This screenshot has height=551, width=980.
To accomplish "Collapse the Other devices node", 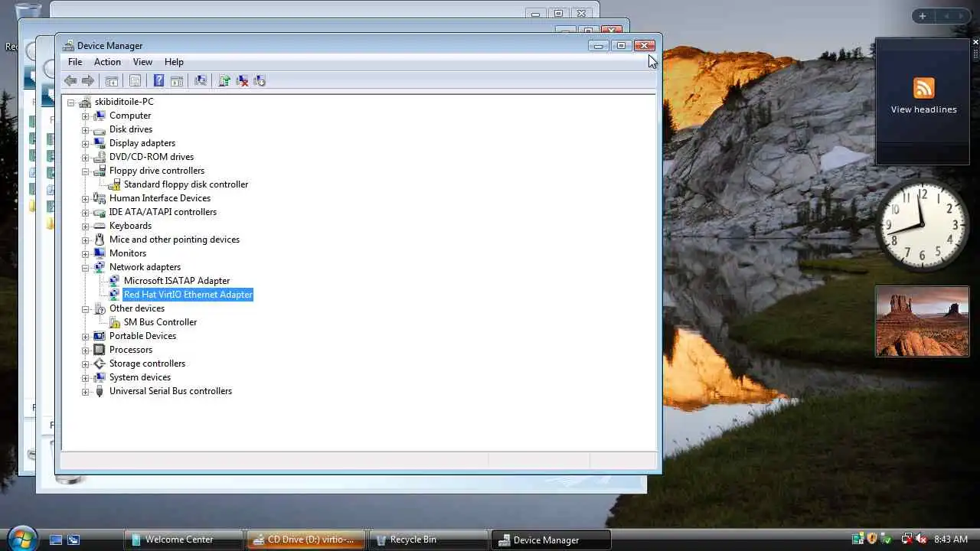I will (86, 309).
